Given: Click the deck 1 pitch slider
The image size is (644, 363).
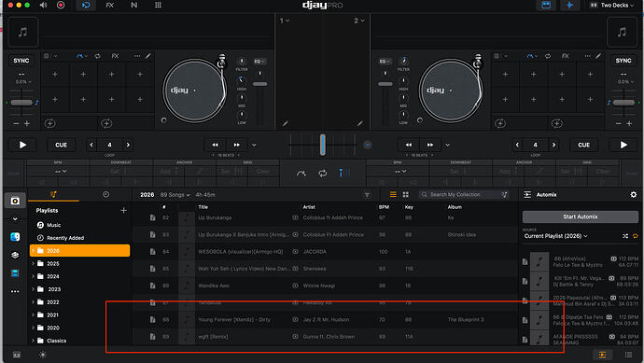Looking at the screenshot, I should tap(21, 103).
